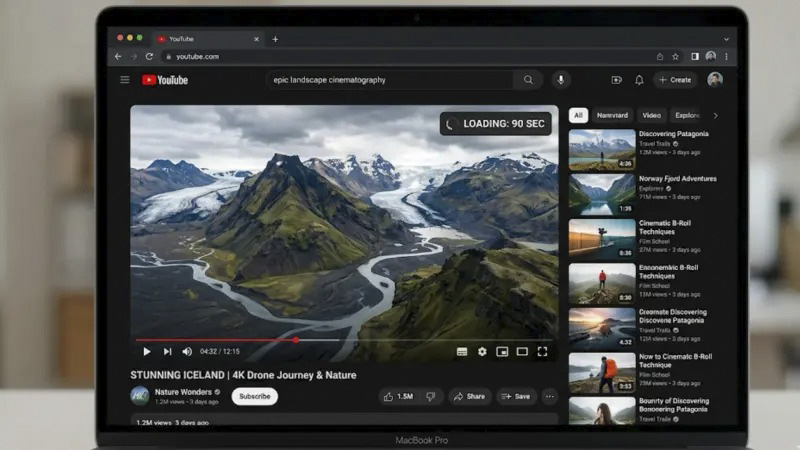Open the notifications bell
Viewport: 800px width, 450px height.
pyautogui.click(x=640, y=80)
